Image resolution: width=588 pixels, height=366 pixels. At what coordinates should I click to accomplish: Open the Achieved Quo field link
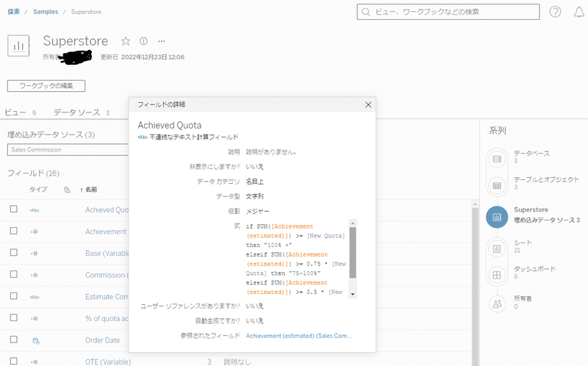(x=107, y=210)
